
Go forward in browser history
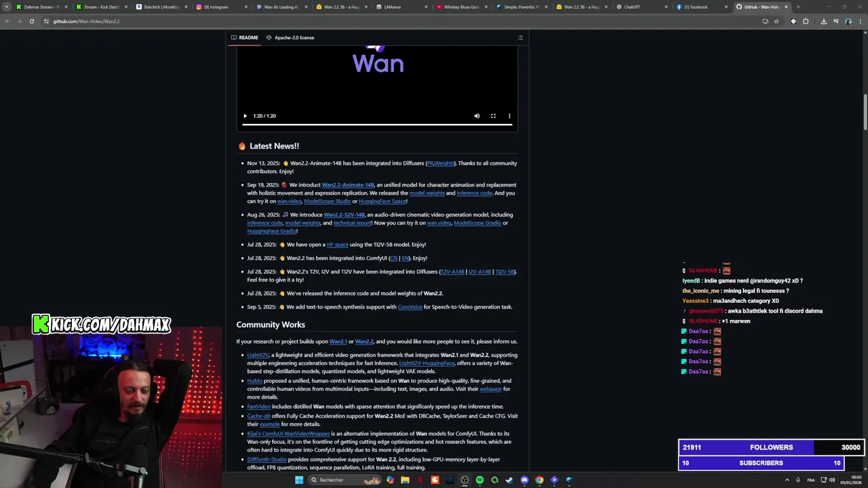click(20, 21)
